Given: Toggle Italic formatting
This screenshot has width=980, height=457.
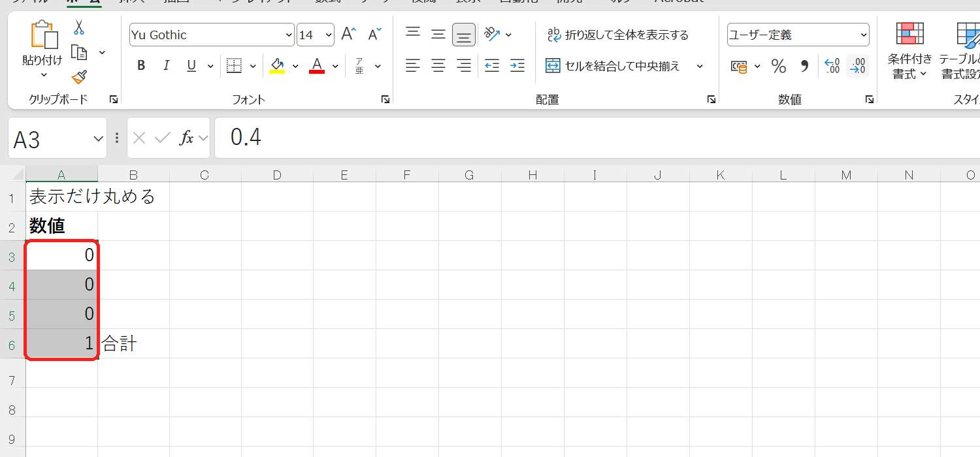Looking at the screenshot, I should [x=166, y=66].
